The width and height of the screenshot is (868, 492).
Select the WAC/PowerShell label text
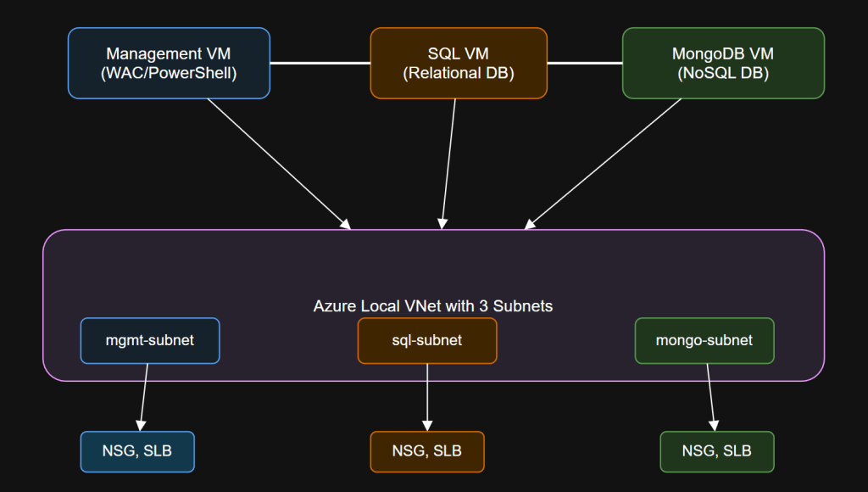click(169, 72)
